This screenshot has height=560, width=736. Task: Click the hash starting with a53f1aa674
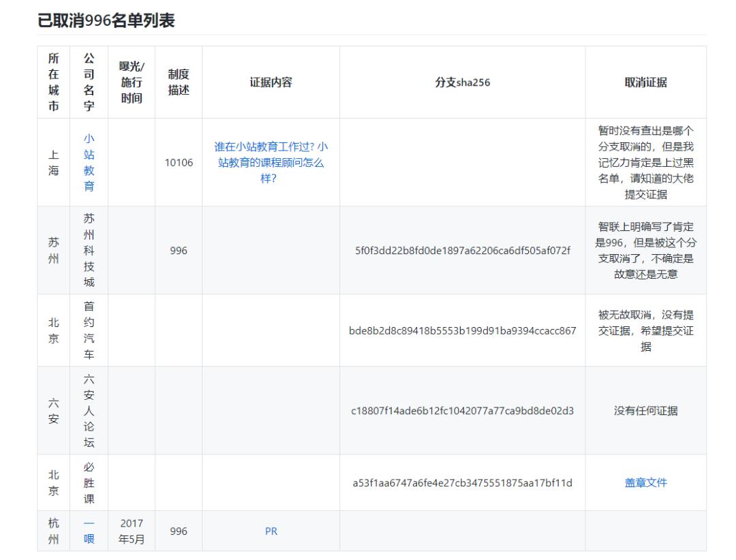pyautogui.click(x=462, y=483)
